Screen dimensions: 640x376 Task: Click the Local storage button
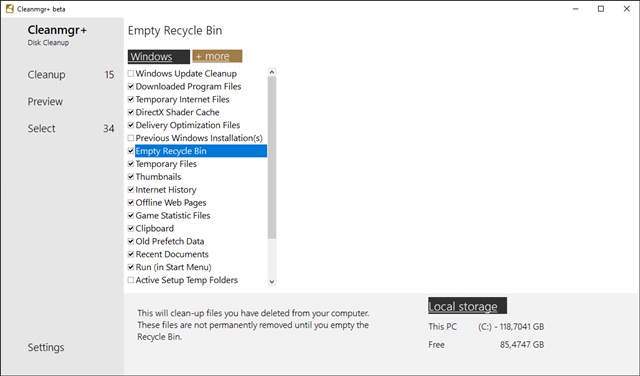[467, 306]
